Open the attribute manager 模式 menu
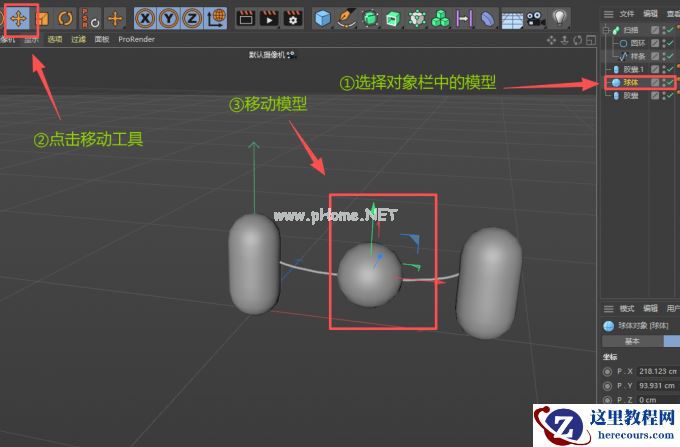Image resolution: width=680 pixels, height=447 pixels. [x=627, y=308]
